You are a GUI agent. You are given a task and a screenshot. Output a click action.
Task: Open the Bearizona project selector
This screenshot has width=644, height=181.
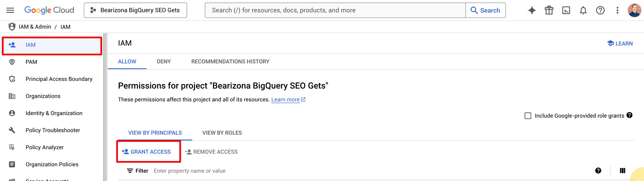click(135, 10)
